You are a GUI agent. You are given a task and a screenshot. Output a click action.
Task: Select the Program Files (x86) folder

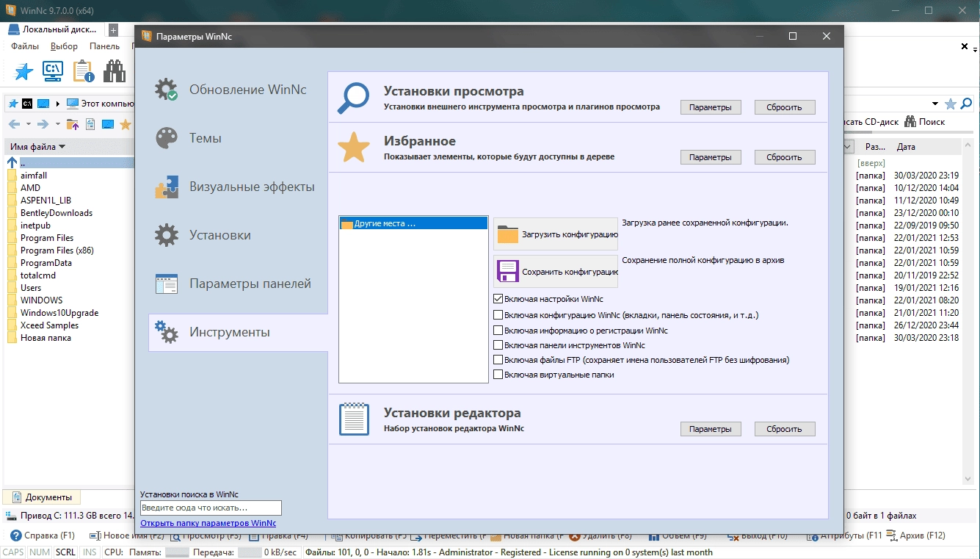click(x=57, y=250)
